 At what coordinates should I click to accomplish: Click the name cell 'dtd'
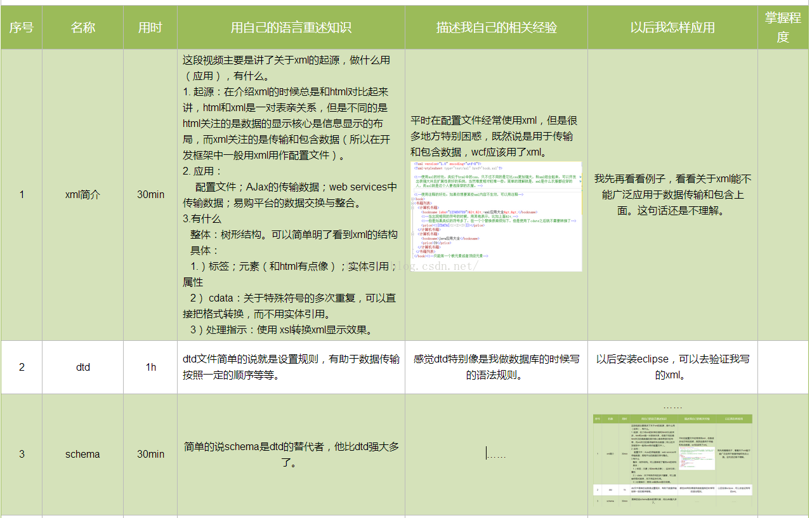pos(83,368)
